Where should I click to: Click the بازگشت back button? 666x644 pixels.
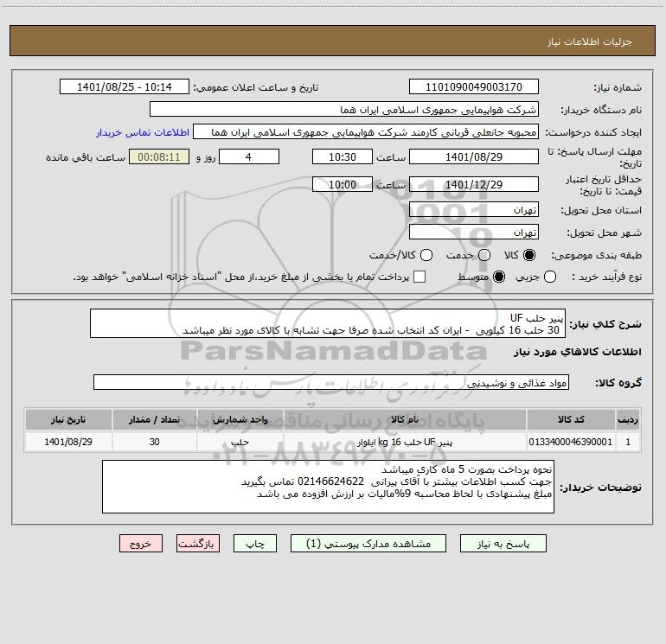click(198, 544)
